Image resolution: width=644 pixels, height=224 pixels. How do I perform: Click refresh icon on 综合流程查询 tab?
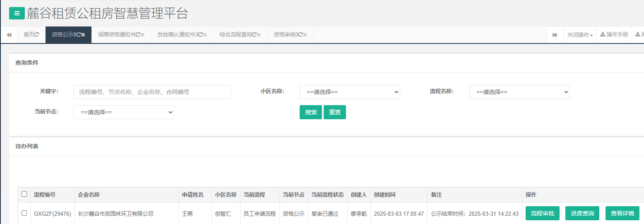[254, 35]
